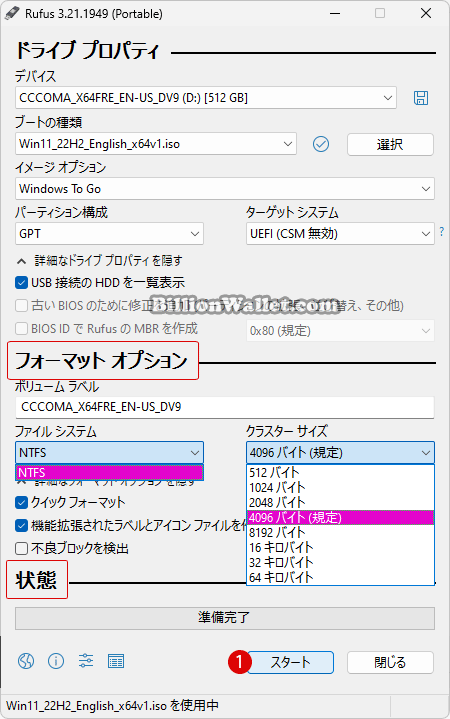Image resolution: width=450 pixels, height=719 pixels.
Task: Open the デバイス dropdown
Action: [206, 98]
